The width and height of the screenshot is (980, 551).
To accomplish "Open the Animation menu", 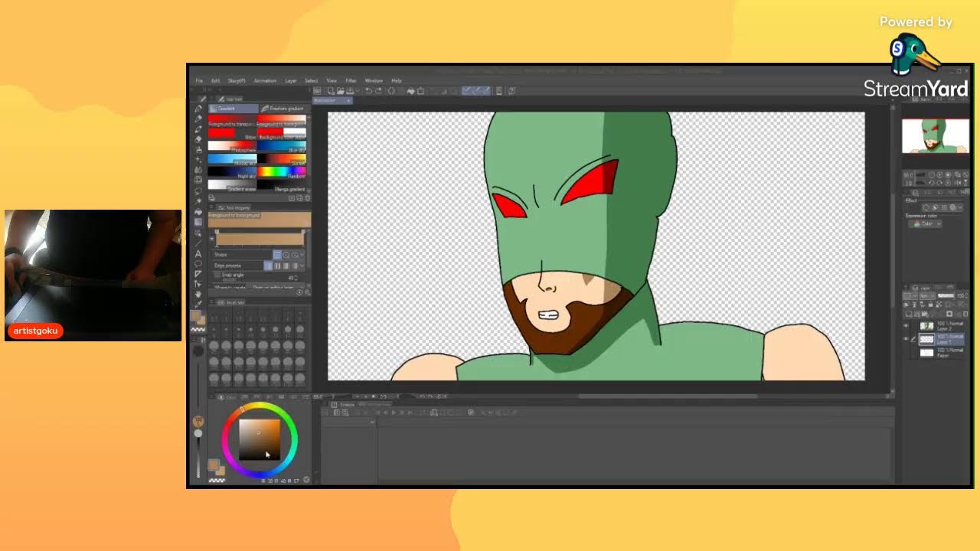I will [265, 80].
